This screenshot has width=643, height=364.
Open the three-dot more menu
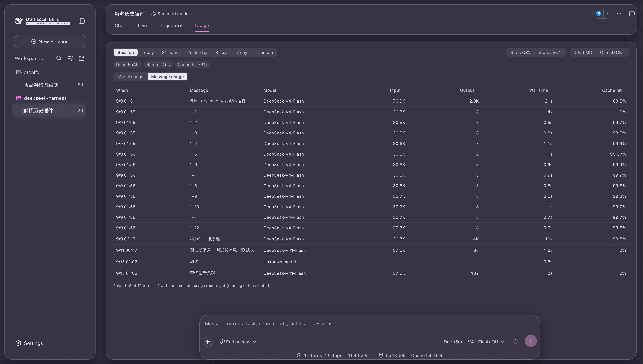[x=619, y=14]
